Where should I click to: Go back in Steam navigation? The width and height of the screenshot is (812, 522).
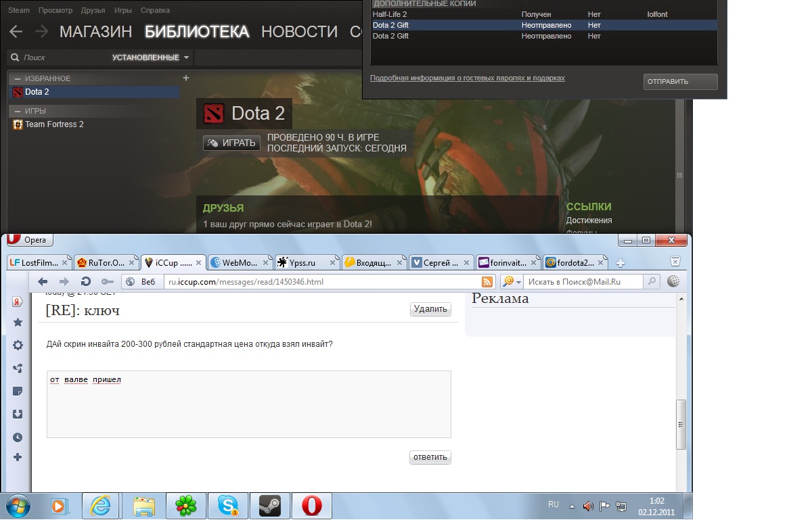click(16, 31)
